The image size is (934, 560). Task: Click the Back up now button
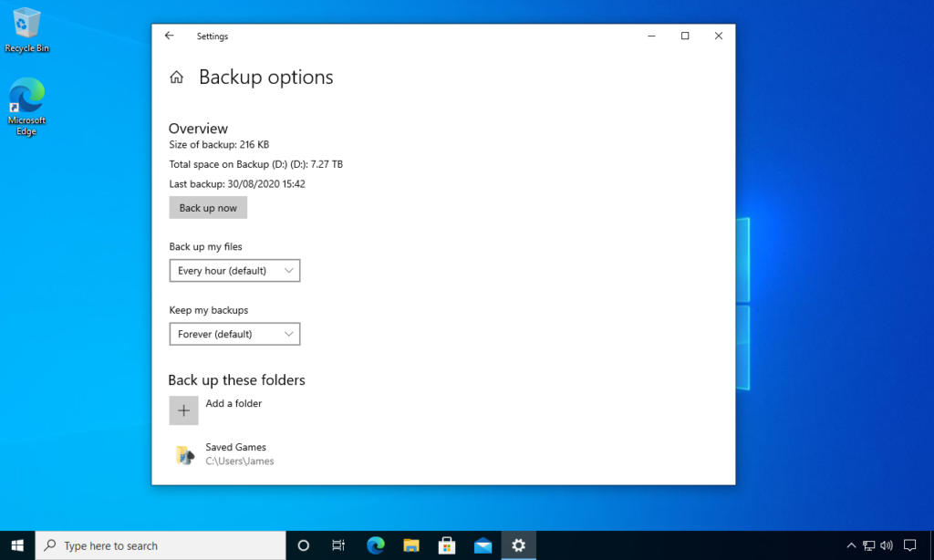click(208, 207)
